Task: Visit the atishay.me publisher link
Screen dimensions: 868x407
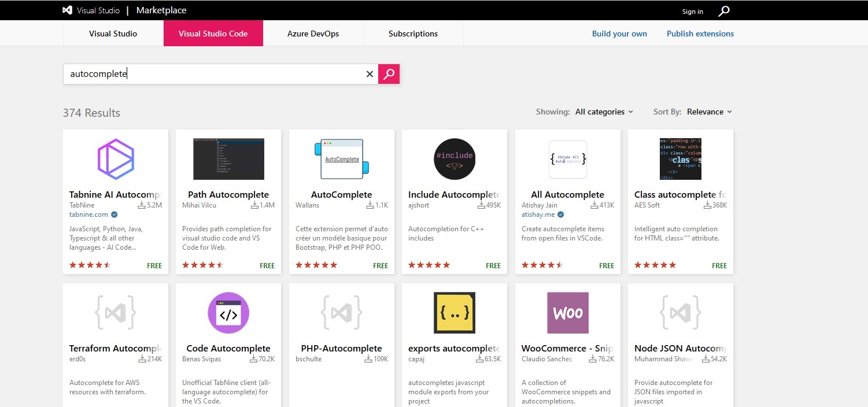Action: pyautogui.click(x=538, y=214)
